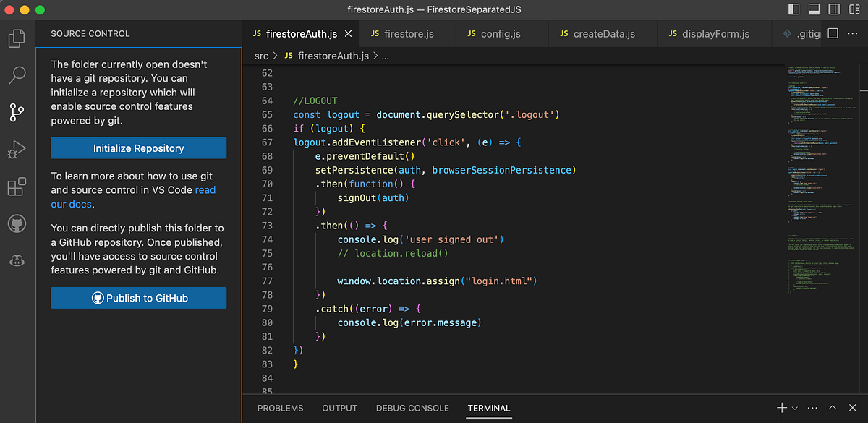Screen dimensions: 868x423
Task: Open the GitHub view in activity bar
Action: point(17,223)
